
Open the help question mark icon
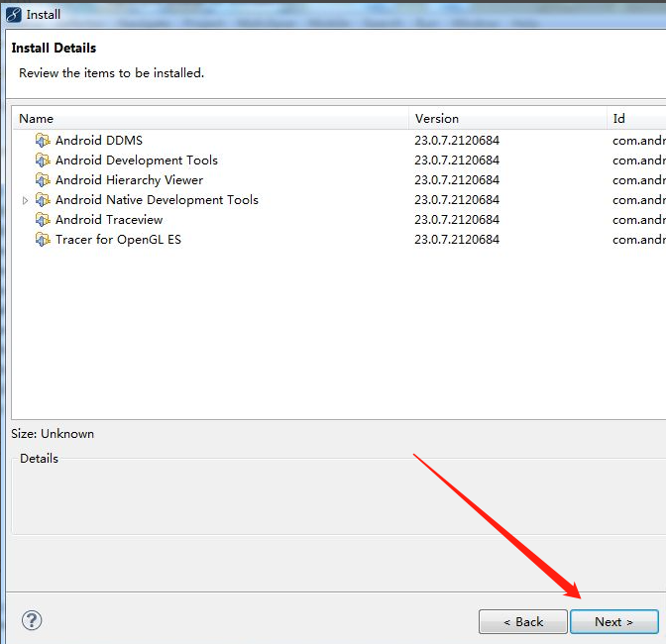click(32, 620)
